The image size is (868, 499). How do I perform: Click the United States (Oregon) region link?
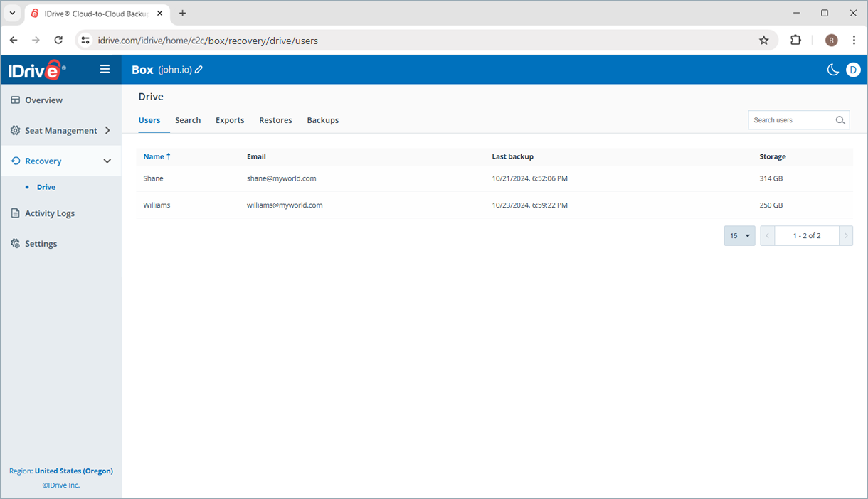74,471
